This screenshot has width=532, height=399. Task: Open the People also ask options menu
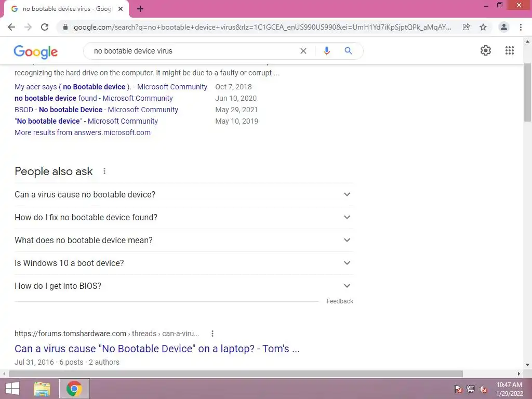(x=104, y=171)
